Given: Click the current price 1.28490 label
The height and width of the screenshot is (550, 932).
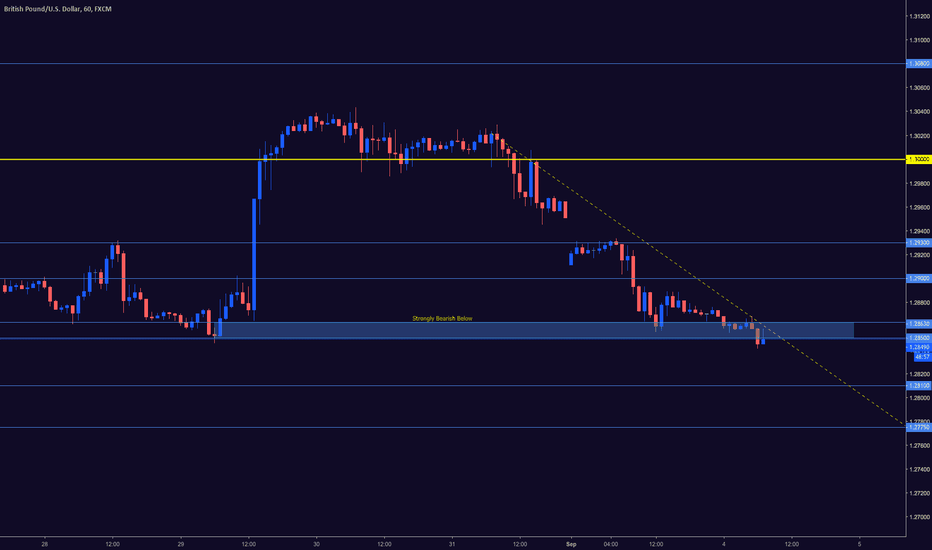Looking at the screenshot, I should [x=921, y=347].
